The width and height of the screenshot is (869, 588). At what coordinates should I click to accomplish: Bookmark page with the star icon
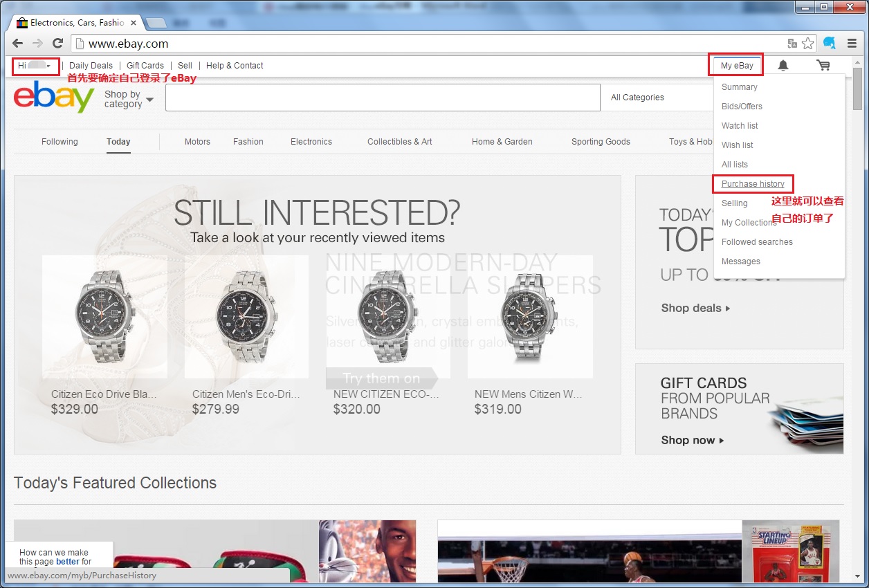[808, 43]
